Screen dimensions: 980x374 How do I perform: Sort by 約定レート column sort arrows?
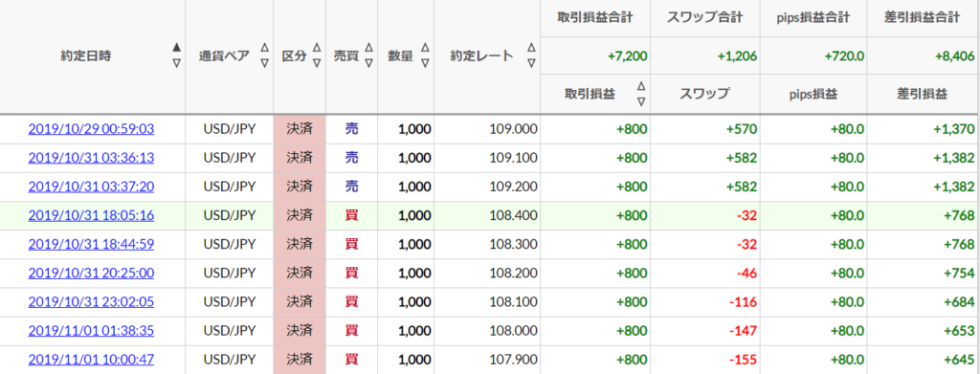(531, 55)
